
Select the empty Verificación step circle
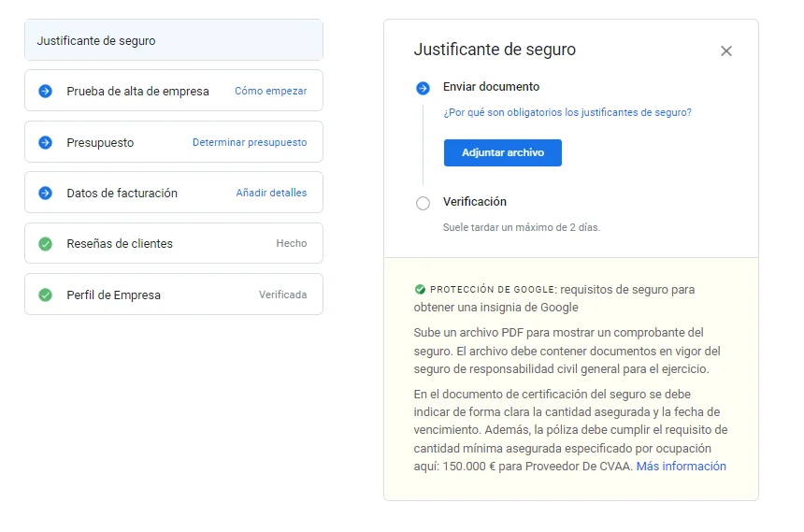(x=423, y=203)
